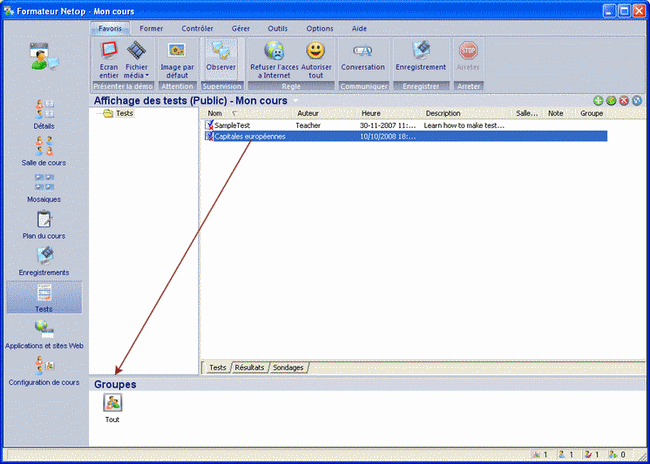The width and height of the screenshot is (650, 464).
Task: Click the Image par défaut icon
Action: [x=177, y=51]
